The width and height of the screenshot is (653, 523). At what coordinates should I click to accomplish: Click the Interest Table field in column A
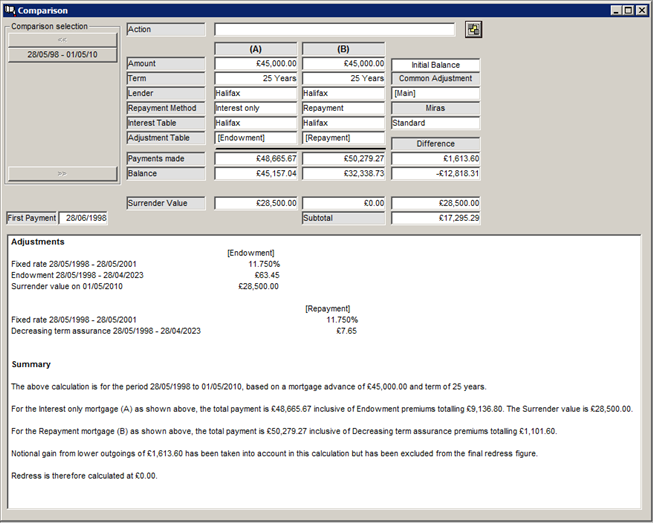click(256, 123)
